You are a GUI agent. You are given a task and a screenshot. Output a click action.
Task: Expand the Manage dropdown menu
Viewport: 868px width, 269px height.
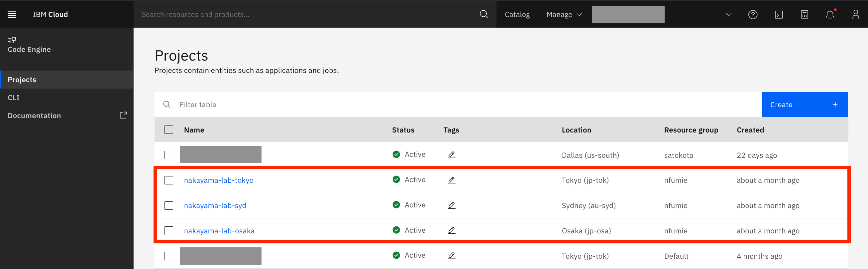(x=564, y=15)
